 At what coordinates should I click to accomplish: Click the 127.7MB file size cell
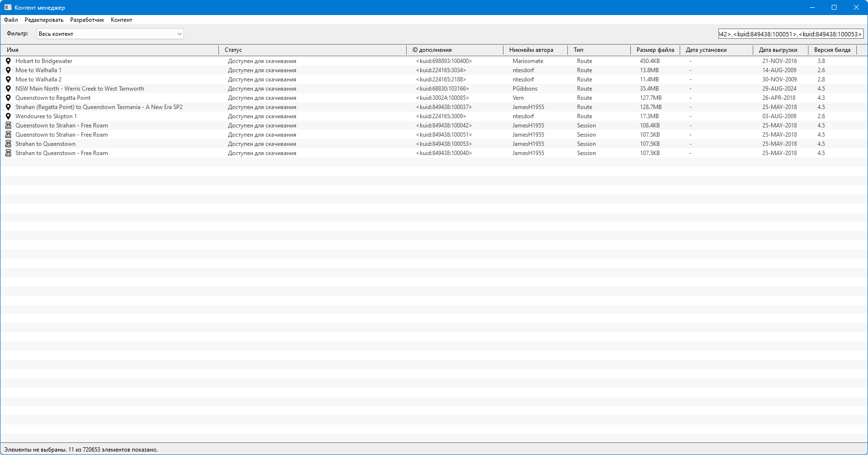pos(651,98)
